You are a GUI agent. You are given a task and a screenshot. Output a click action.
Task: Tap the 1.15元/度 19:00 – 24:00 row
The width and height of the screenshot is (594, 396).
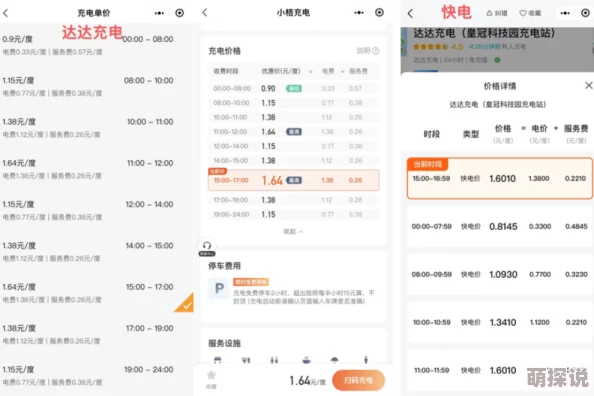[x=97, y=376]
